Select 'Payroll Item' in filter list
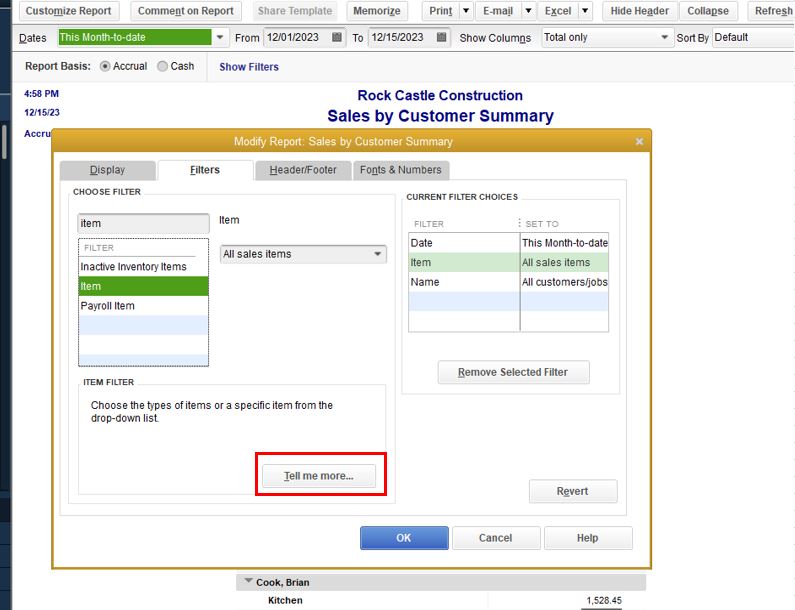795x610 pixels. [x=143, y=306]
